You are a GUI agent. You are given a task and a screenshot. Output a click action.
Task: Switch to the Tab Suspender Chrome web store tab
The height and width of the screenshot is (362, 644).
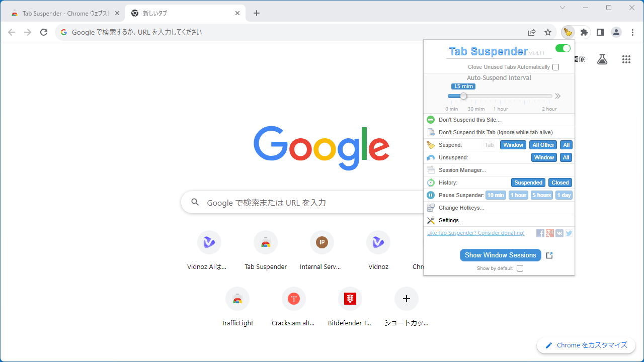click(65, 13)
